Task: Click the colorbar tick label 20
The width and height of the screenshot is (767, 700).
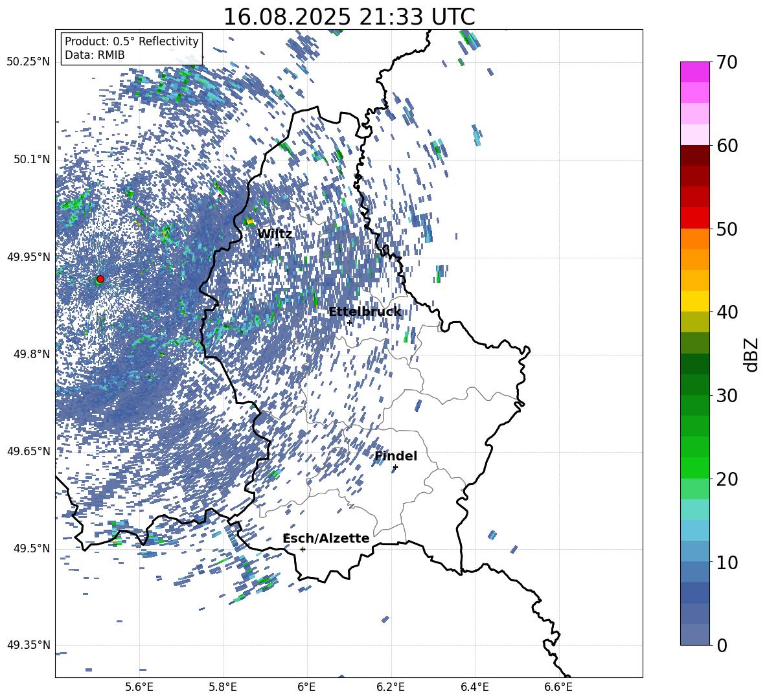Action: 727,479
